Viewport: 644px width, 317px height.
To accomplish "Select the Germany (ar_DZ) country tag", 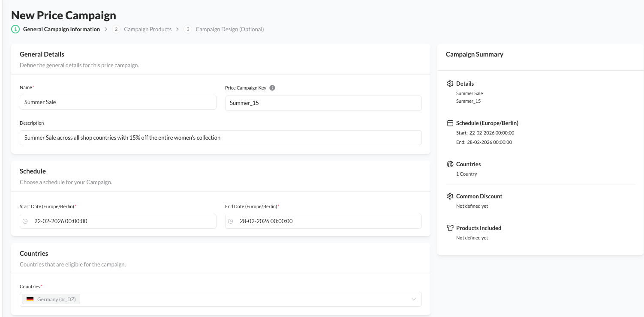I will click(x=56, y=299).
